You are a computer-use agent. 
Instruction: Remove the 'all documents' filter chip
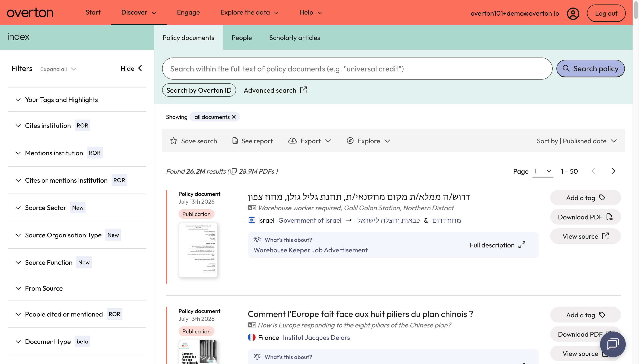click(x=234, y=117)
